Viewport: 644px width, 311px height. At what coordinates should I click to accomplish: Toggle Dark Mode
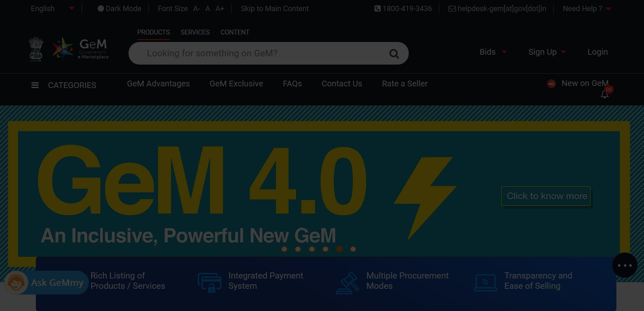(119, 9)
